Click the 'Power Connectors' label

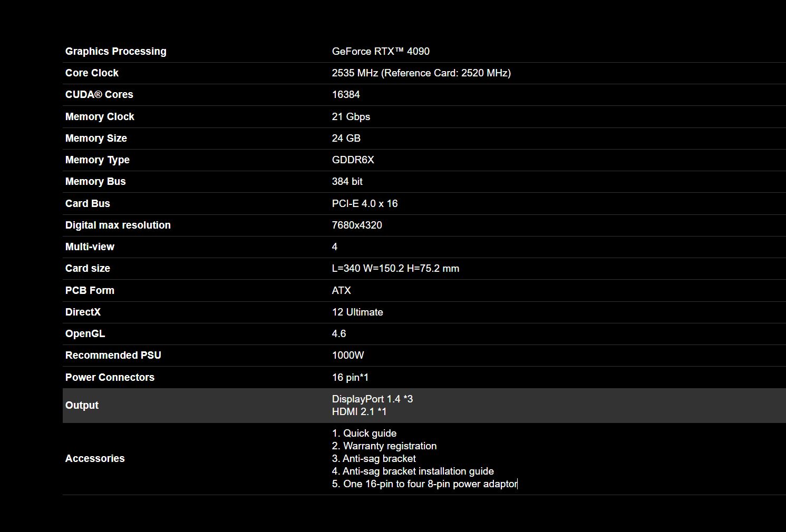(110, 377)
